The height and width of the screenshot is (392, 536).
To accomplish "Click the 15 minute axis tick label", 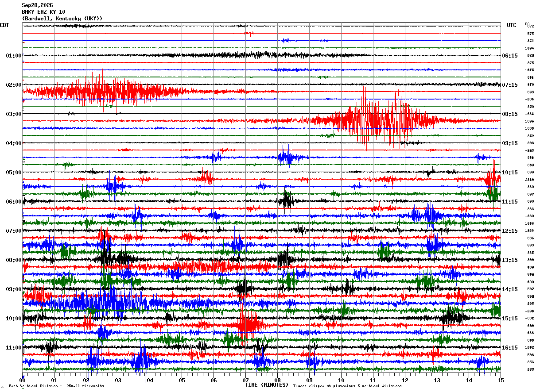I will (500, 380).
